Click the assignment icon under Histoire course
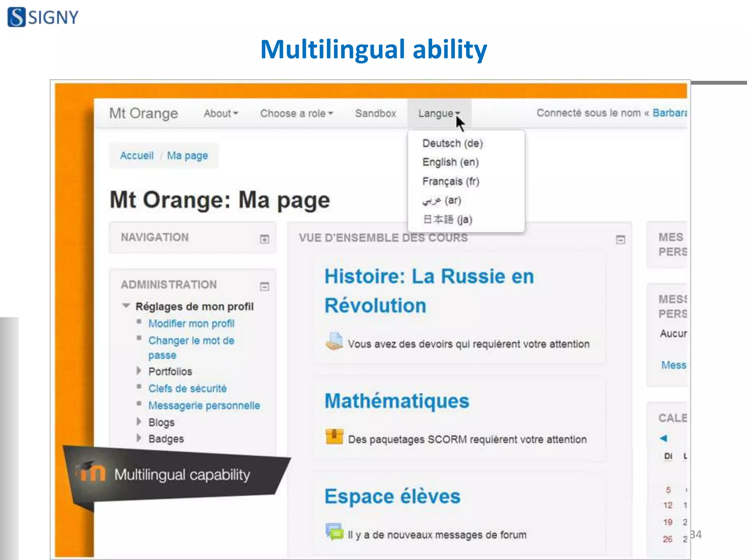The width and height of the screenshot is (747, 560). [334, 341]
